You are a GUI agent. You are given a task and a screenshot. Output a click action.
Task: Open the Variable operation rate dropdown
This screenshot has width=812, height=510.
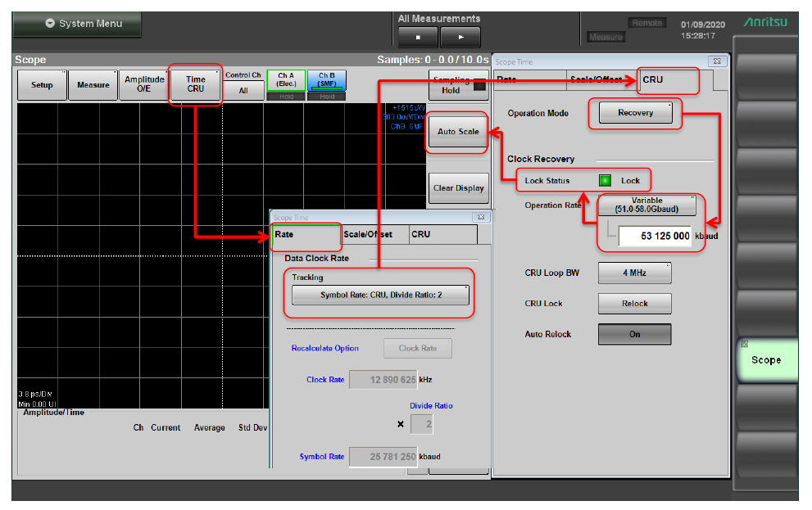646,205
